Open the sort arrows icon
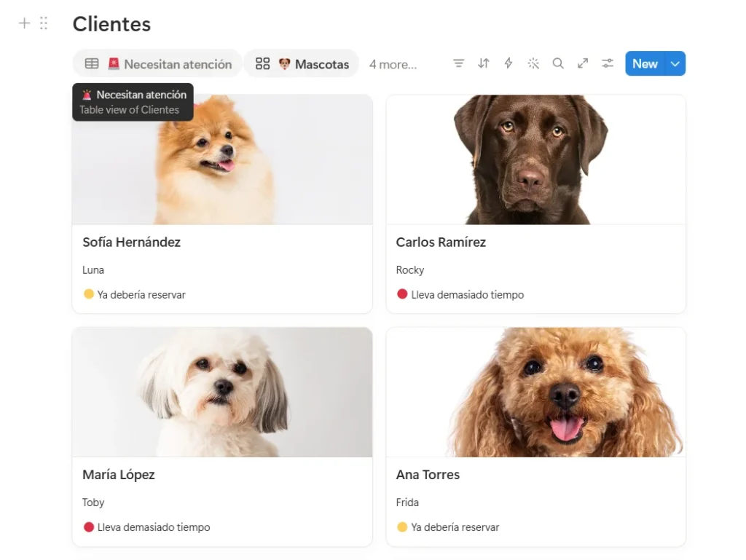Image resolution: width=746 pixels, height=560 pixels. pyautogui.click(x=484, y=63)
